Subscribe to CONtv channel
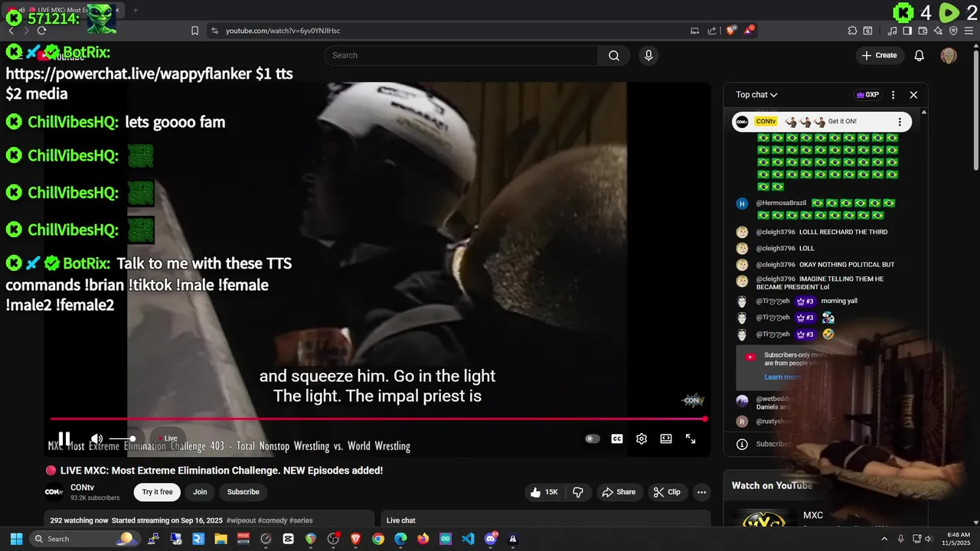Viewport: 980px width, 551px height. pyautogui.click(x=243, y=492)
